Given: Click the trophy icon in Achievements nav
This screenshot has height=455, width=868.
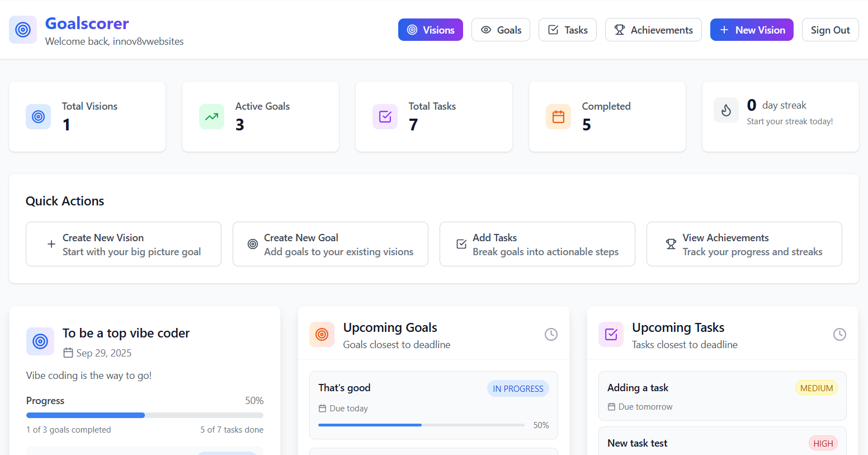Looking at the screenshot, I should (x=619, y=30).
